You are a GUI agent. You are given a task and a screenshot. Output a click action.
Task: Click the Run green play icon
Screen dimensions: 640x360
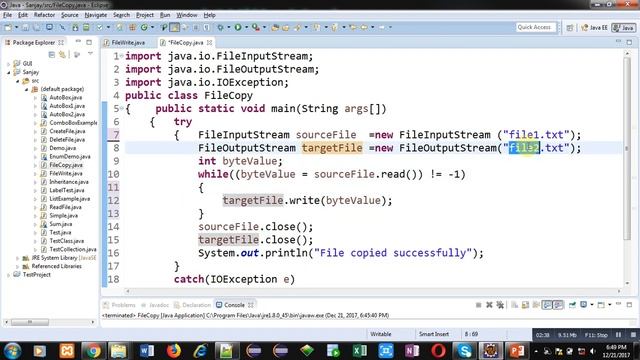tap(238, 27)
